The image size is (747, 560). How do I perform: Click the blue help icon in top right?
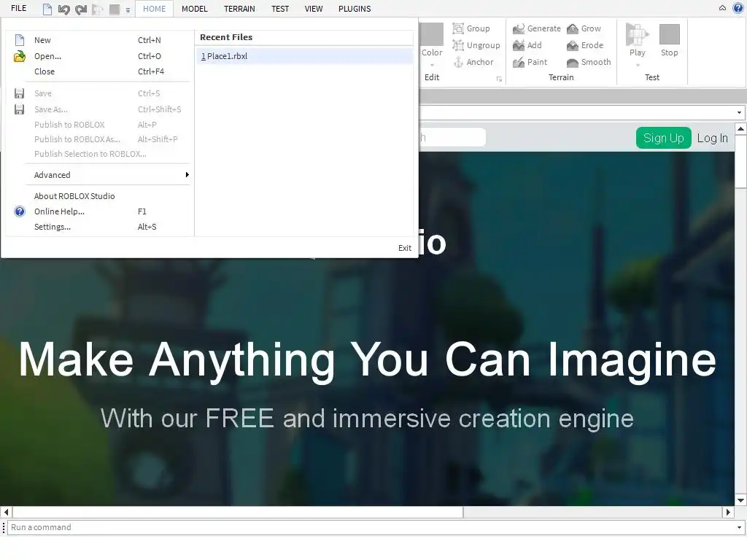click(x=738, y=7)
